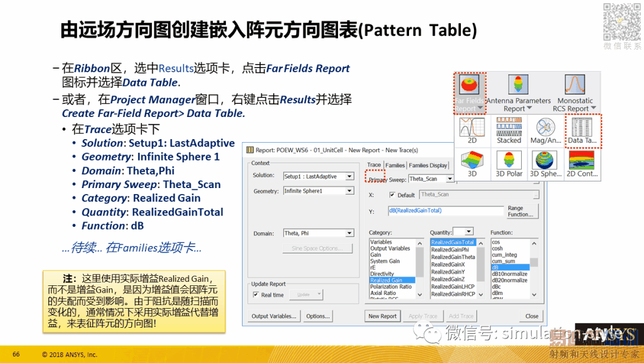Select Realized Gain in Category list

pos(392,281)
